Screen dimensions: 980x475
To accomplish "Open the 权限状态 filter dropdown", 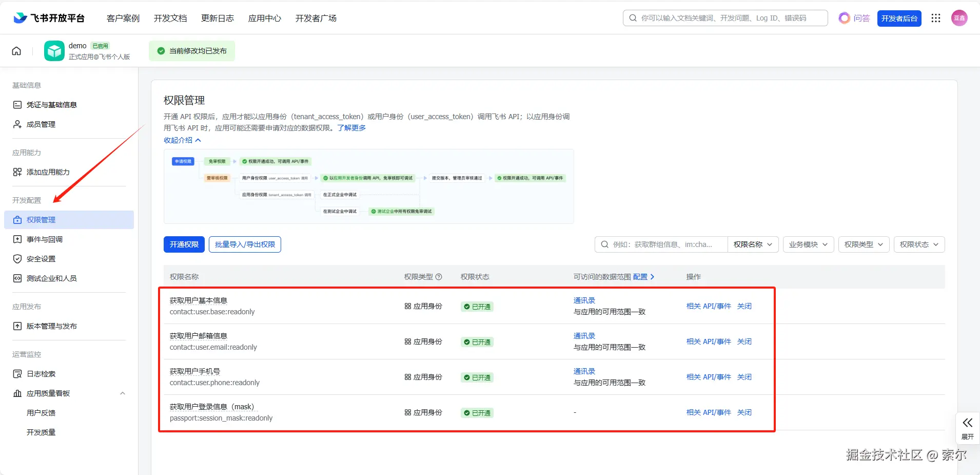I will (919, 244).
